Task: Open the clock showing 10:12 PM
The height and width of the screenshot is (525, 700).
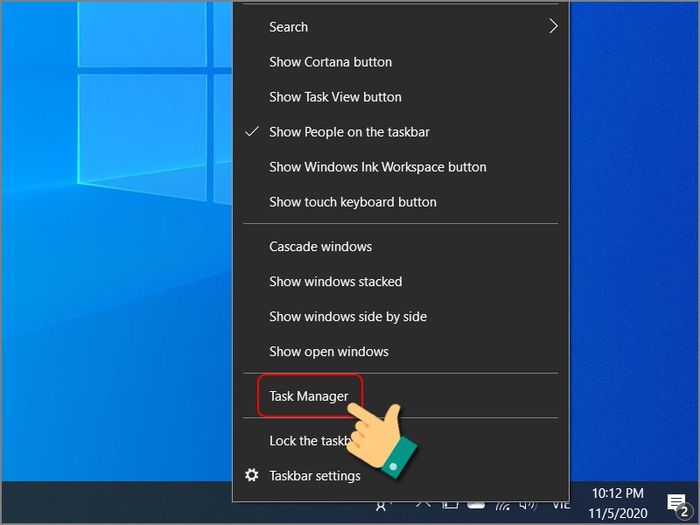Action: pyautogui.click(x=618, y=503)
